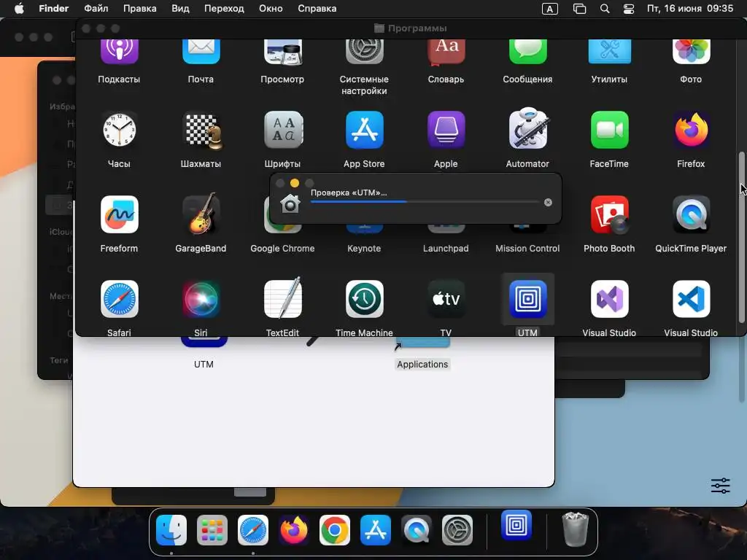
Task: Open the Файл menu
Action: pyautogui.click(x=96, y=9)
